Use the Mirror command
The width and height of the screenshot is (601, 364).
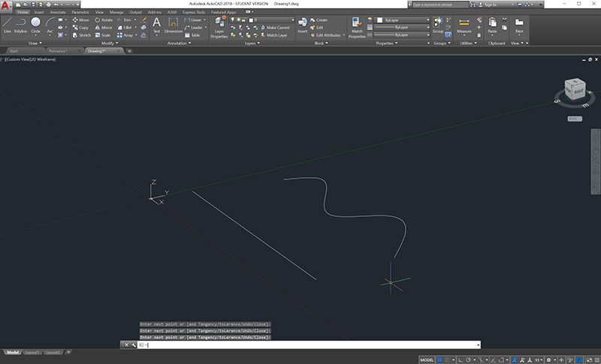click(x=104, y=28)
